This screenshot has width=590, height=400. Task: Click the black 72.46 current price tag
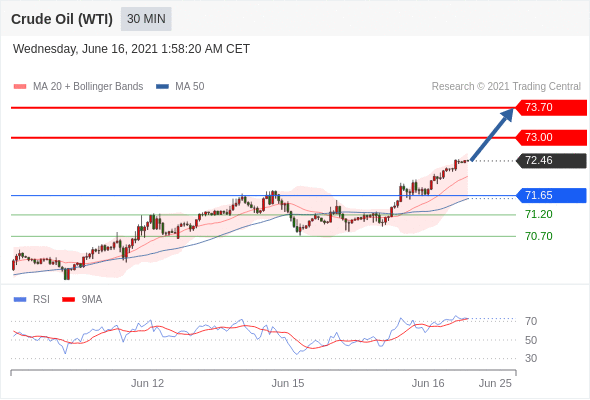(x=551, y=161)
